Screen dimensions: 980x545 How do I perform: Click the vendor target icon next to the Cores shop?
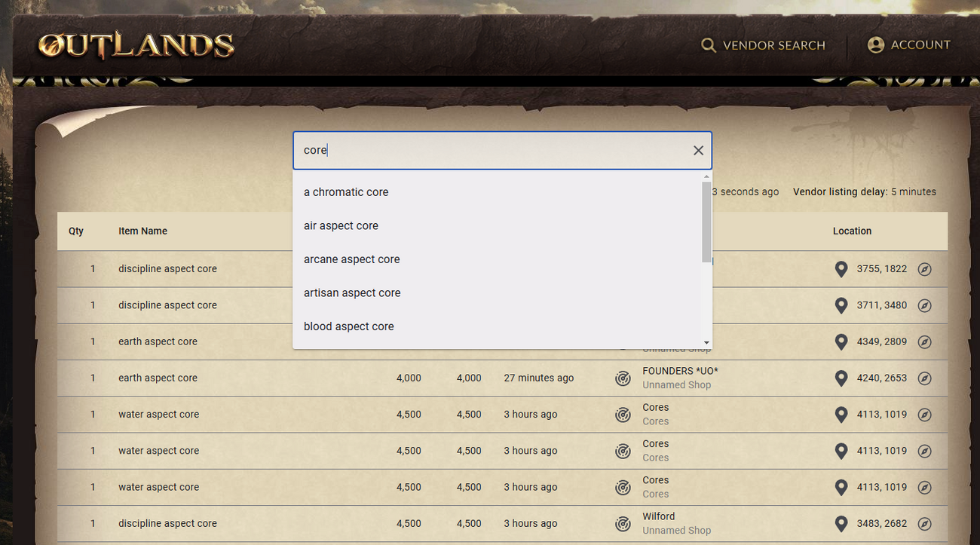tap(623, 415)
